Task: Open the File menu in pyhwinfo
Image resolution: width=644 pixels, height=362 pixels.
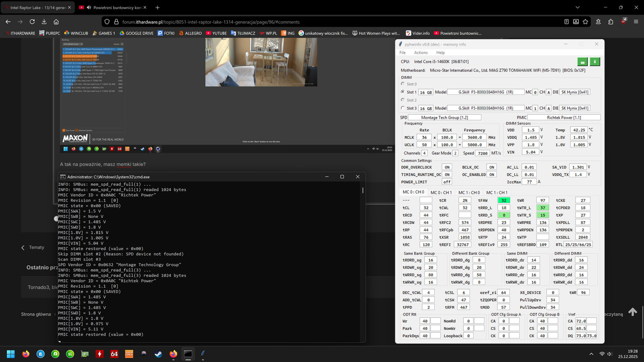Action: coord(403,52)
